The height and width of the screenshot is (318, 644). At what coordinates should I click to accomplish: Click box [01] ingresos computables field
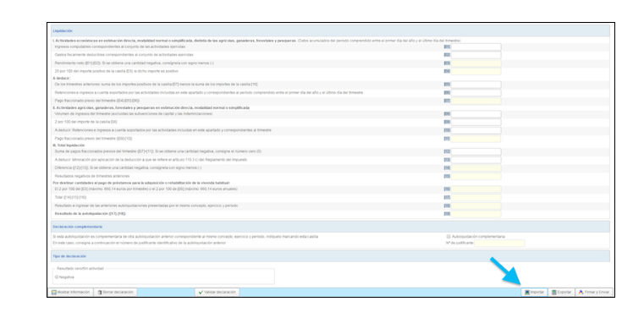476,47
